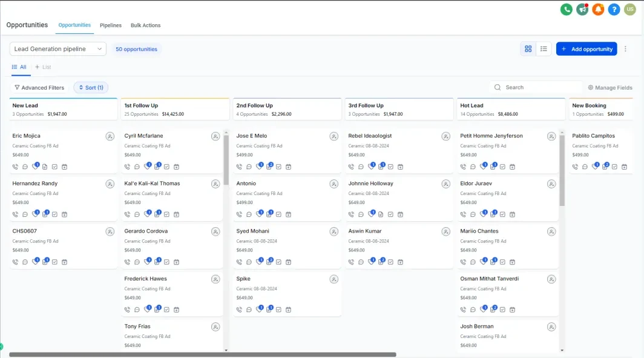Click the green phone dialer icon
Image resolution: width=644 pixels, height=358 pixels.
point(567,9)
